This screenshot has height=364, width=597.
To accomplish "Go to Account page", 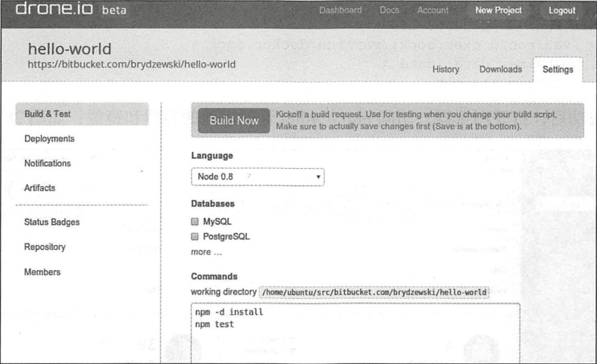I will 433,11.
